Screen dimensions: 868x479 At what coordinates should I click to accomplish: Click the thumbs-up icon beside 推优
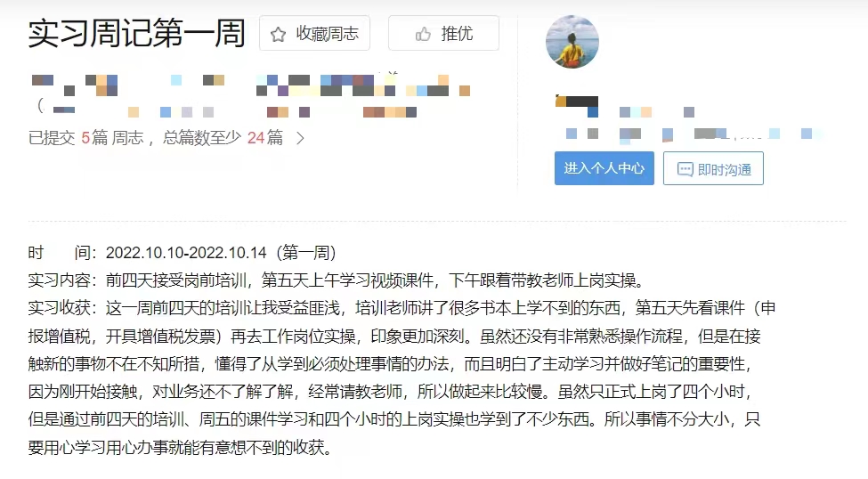(x=423, y=35)
